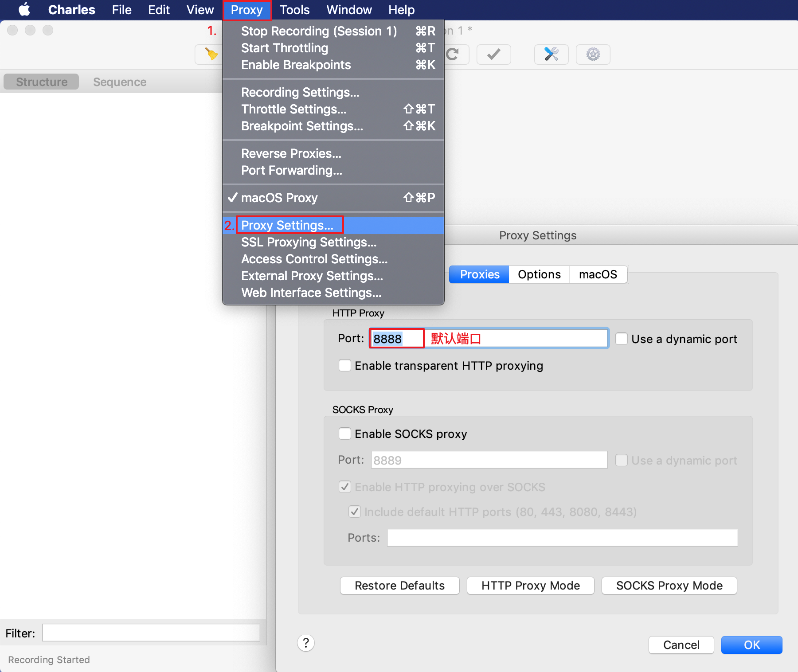
Task: Open Port Forwarding menu item
Action: (x=333, y=170)
